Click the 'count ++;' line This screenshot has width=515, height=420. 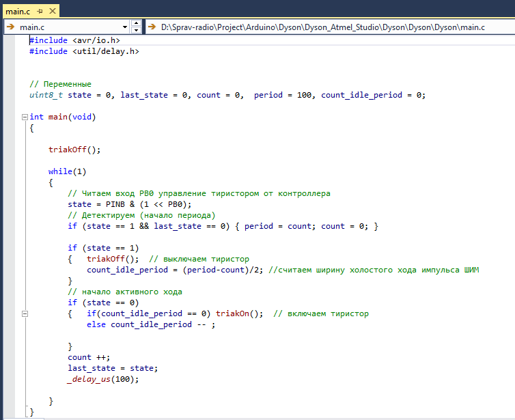89,357
